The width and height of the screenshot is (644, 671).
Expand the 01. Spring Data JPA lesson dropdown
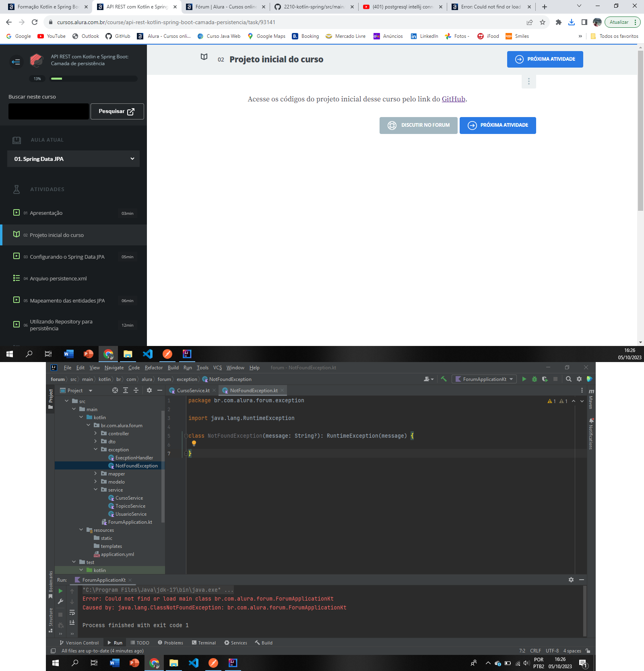[74, 159]
